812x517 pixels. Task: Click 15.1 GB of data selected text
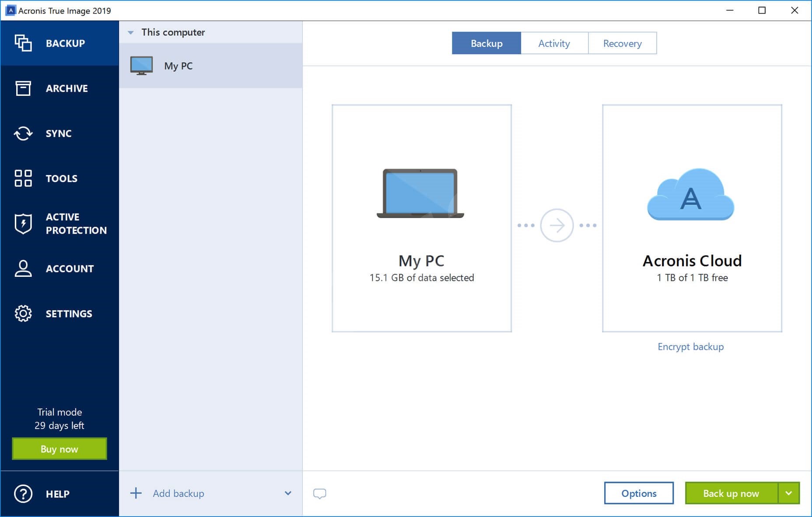coord(422,278)
